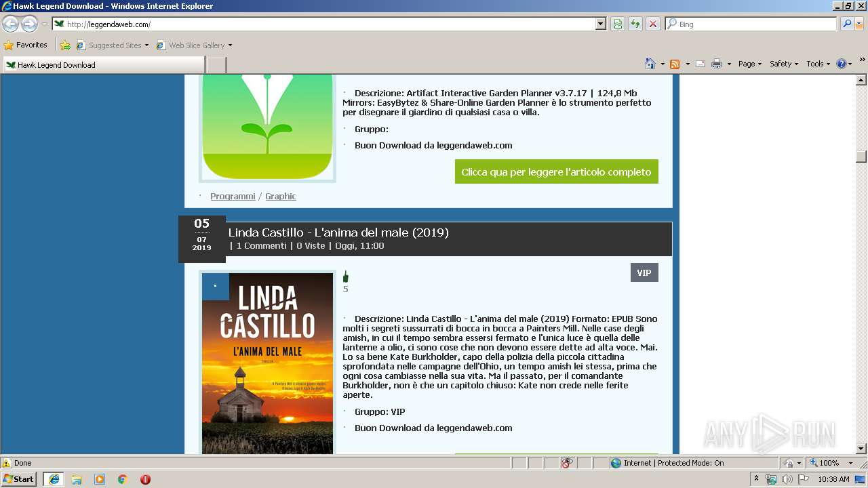Launch media player from taskbar
868x488 pixels.
[x=100, y=479]
